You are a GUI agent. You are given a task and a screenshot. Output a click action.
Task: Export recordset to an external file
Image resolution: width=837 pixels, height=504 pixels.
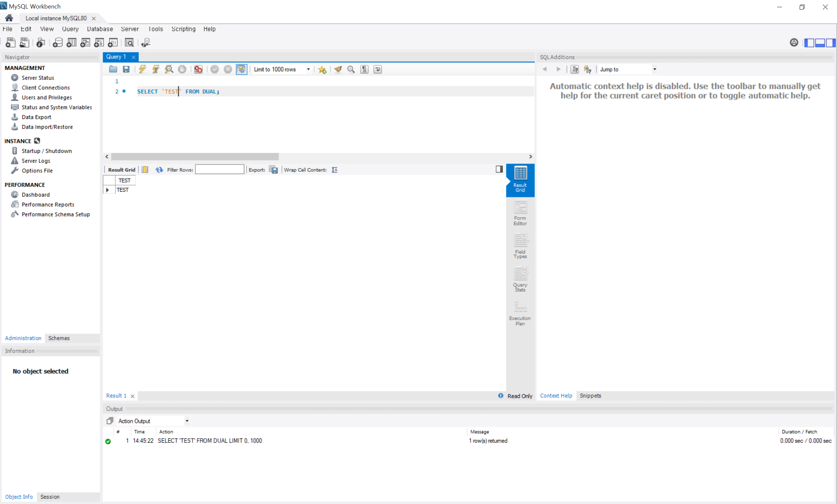coord(273,170)
